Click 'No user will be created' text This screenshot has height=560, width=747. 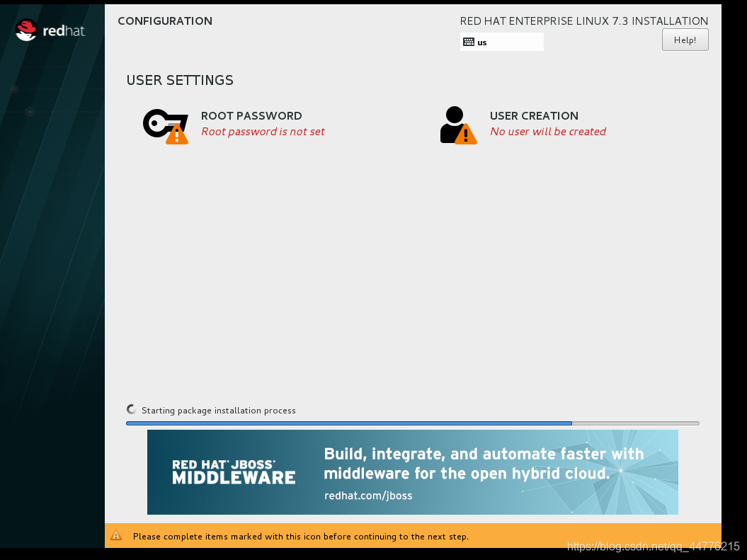coord(548,132)
